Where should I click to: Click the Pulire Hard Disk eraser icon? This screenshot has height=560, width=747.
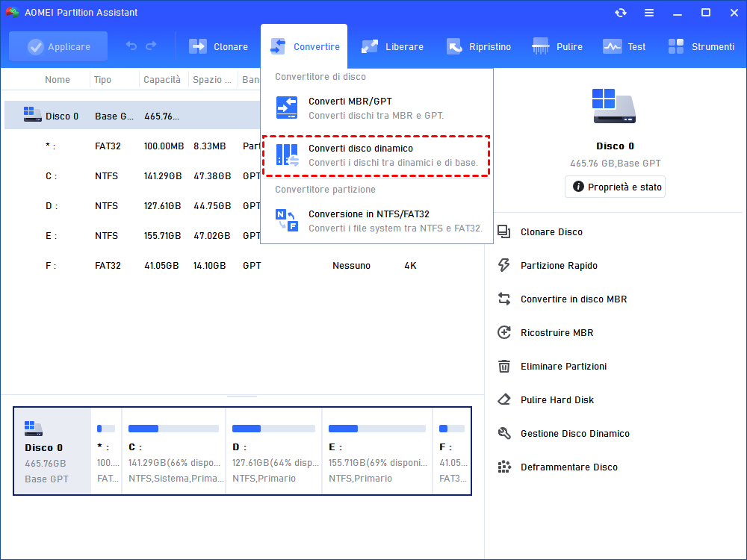pyautogui.click(x=504, y=399)
